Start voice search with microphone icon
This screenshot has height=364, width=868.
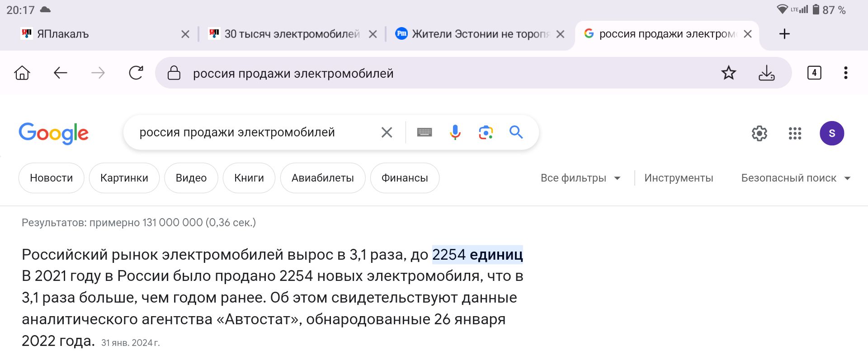coord(455,132)
